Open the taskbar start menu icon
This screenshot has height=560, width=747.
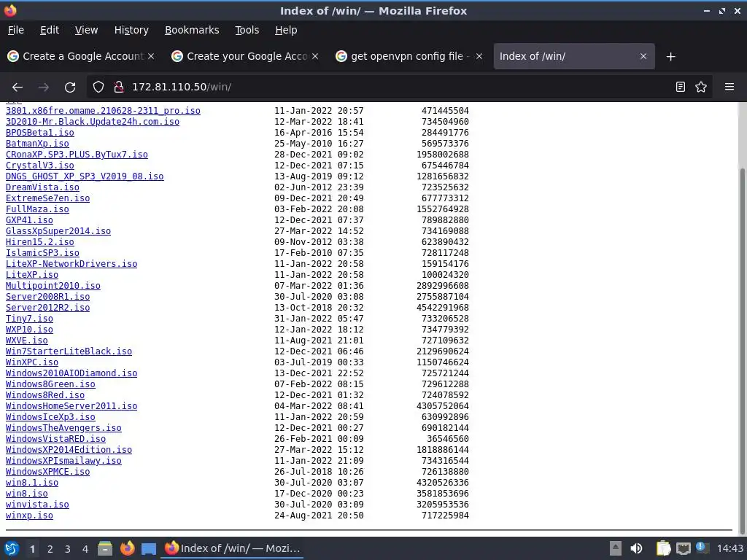click(x=12, y=548)
